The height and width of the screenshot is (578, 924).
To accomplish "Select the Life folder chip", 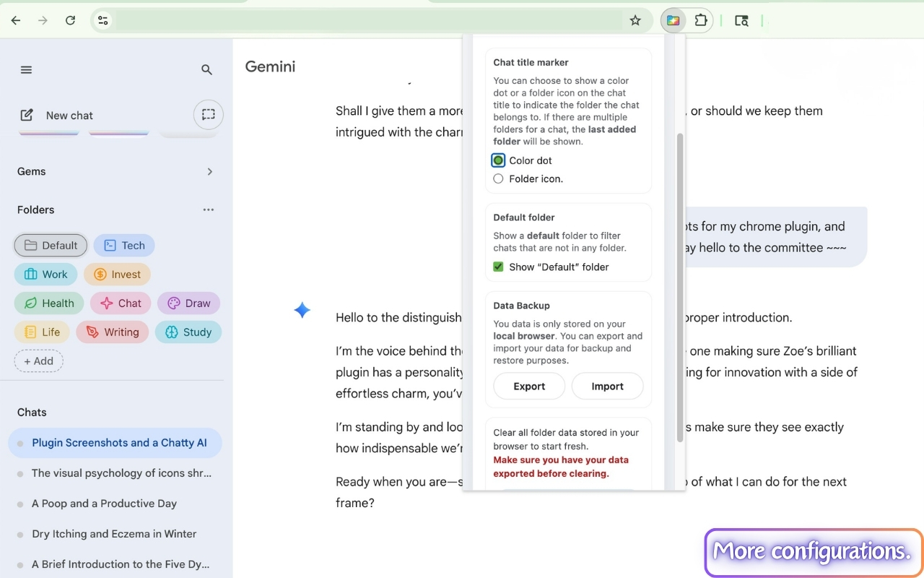I will 42,332.
